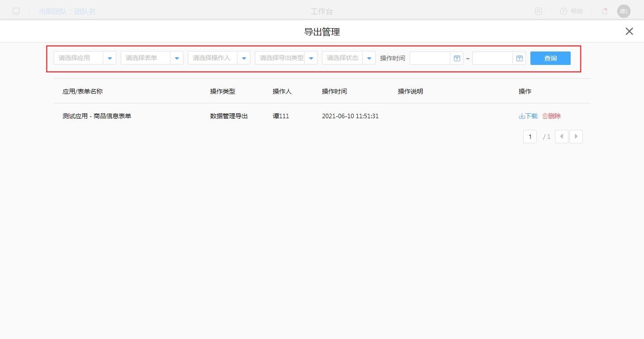This screenshot has width=644, height=339.
Task: Delete the 数据管理导出 record
Action: [552, 116]
